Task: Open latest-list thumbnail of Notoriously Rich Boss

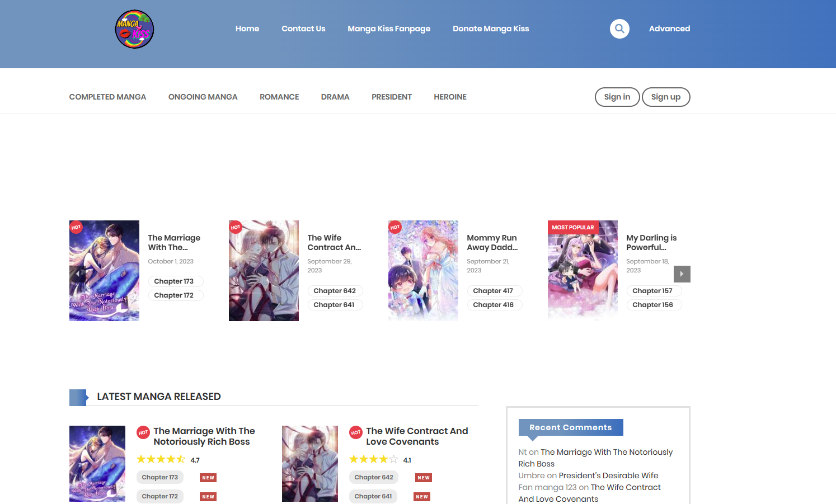Action: [97, 464]
